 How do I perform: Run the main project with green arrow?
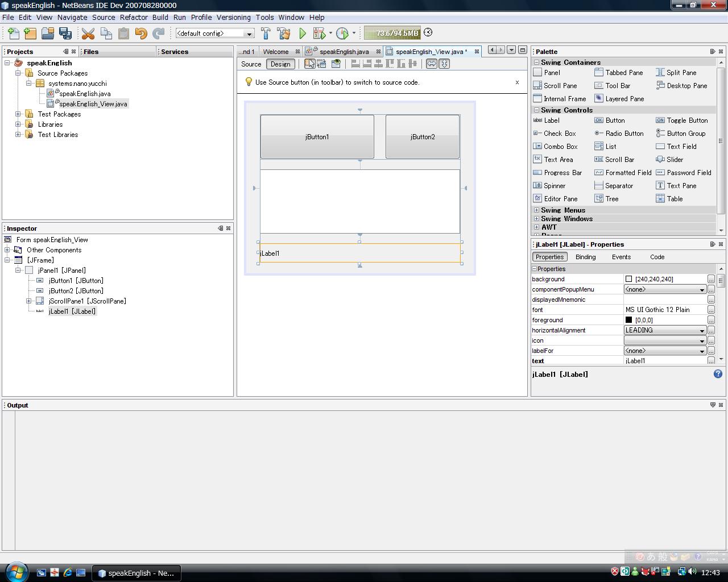click(303, 34)
